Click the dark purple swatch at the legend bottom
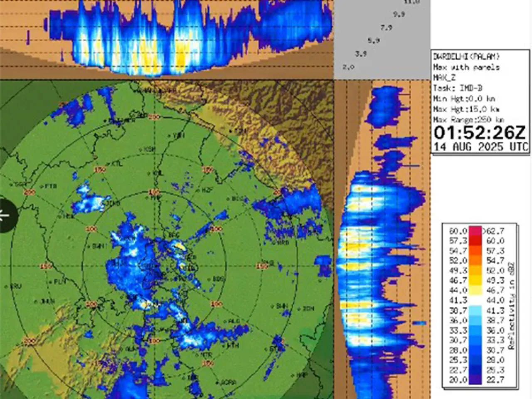Viewport: 532px width, 399px height. coord(475,379)
